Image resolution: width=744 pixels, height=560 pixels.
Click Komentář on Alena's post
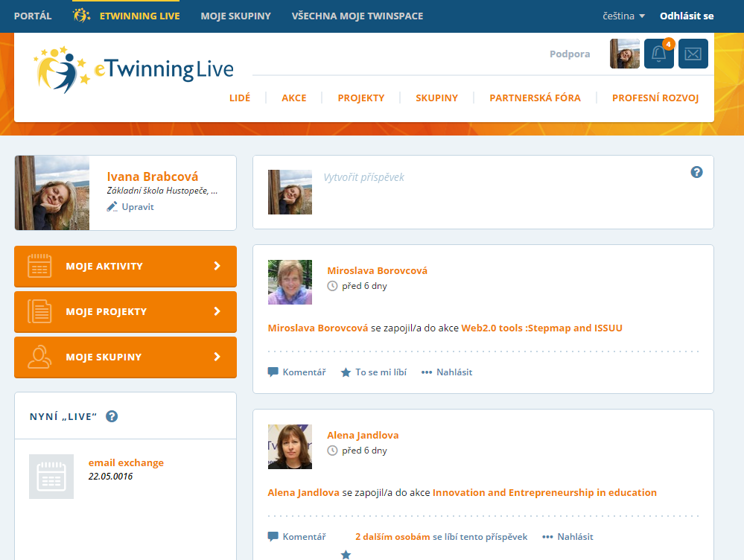tap(304, 537)
